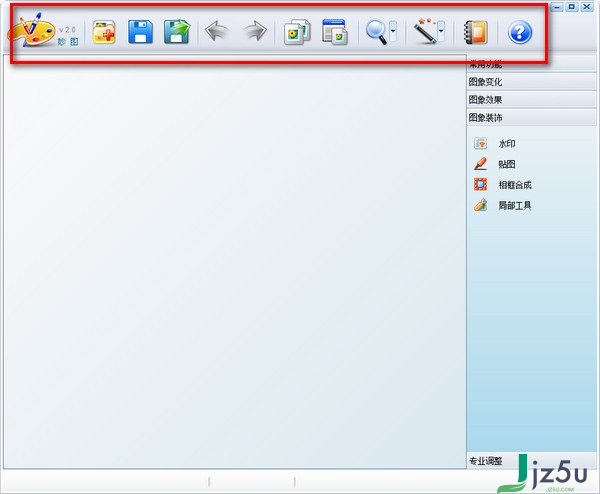Select the magnifier zoom tool
Image resolution: width=600 pixels, height=494 pixels.
(377, 32)
